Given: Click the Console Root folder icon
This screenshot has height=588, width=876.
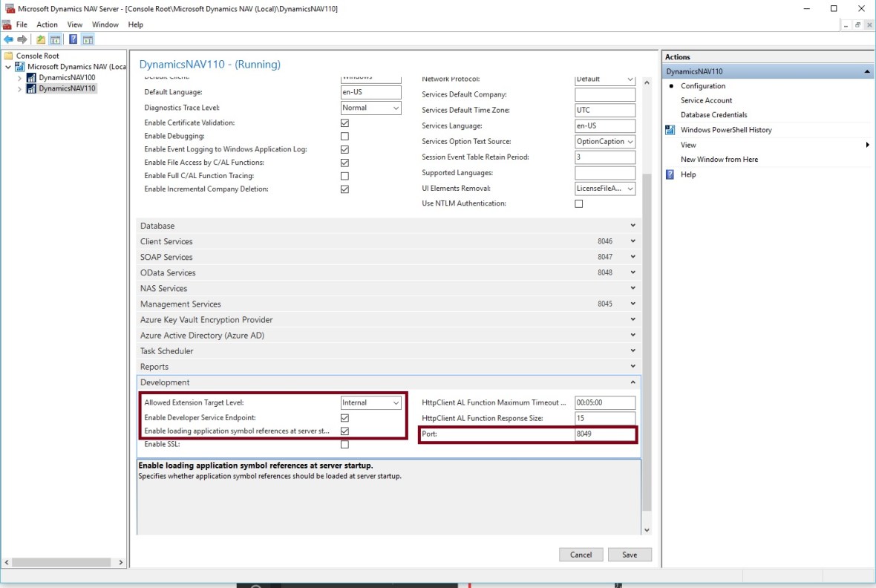Looking at the screenshot, I should point(9,56).
